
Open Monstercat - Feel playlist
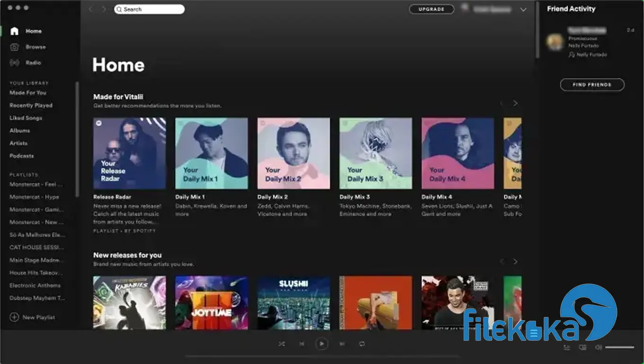pos(36,184)
